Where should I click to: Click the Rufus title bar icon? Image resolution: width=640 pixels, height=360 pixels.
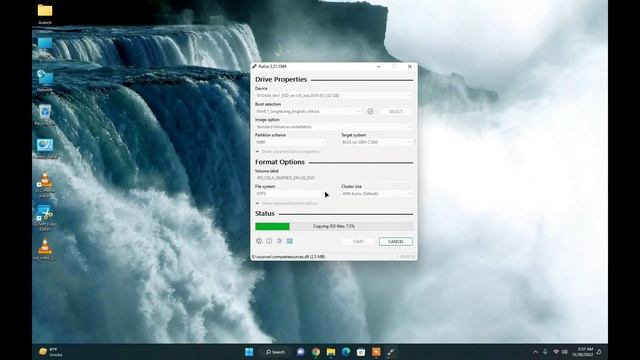click(254, 66)
